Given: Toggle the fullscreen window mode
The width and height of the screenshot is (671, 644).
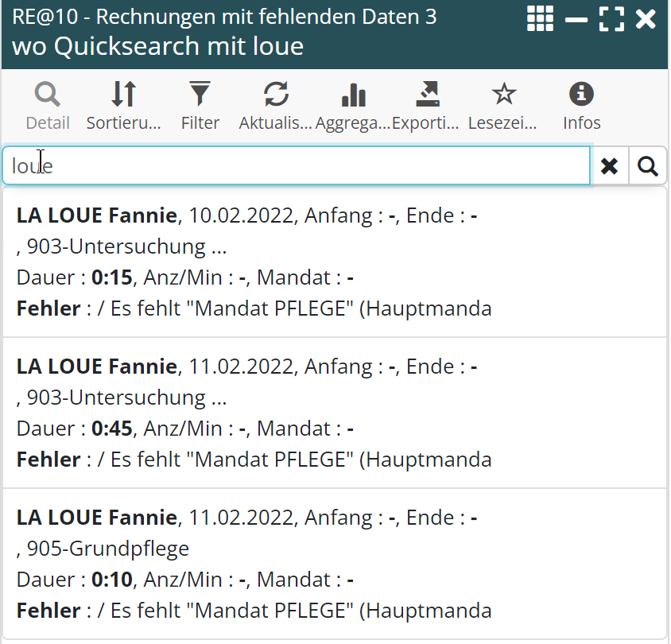Looking at the screenshot, I should click(611, 18).
